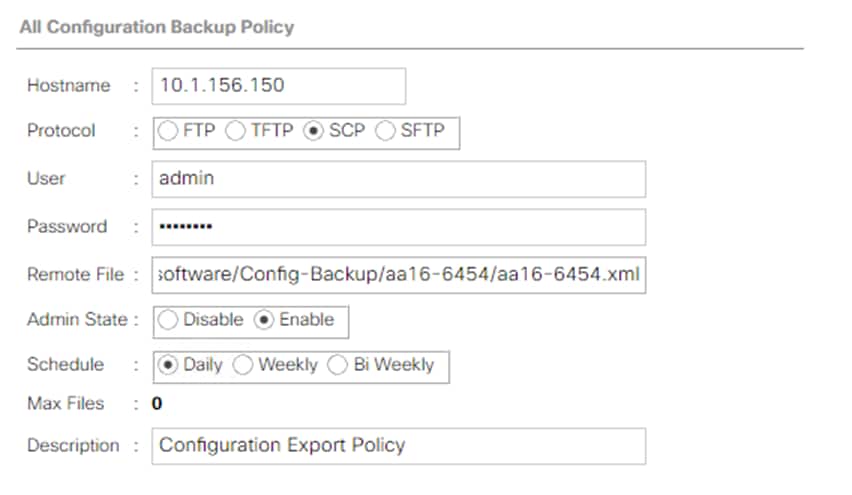Image resolution: width=852 pixels, height=495 pixels.
Task: Set Admin State to Disable
Action: (169, 321)
